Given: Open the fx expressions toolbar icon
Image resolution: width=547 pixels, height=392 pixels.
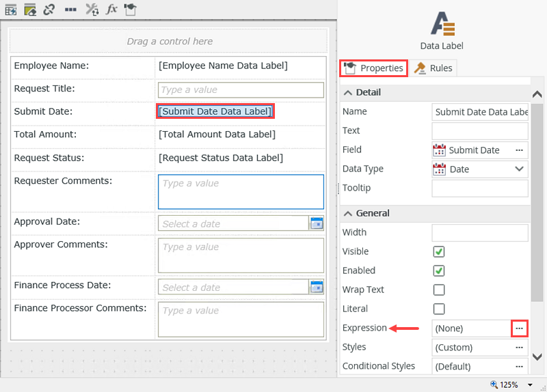Looking at the screenshot, I should pos(111,9).
